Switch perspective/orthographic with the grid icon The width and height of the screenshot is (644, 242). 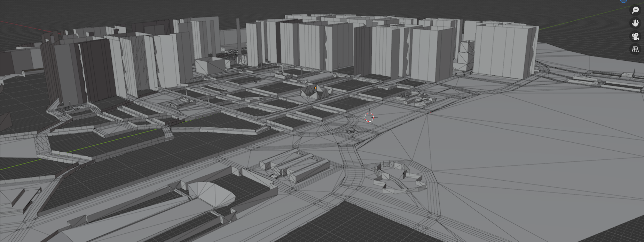(635, 49)
